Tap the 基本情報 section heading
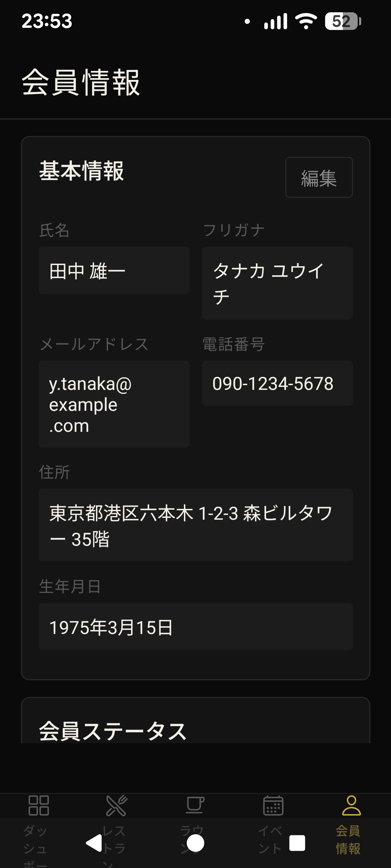The height and width of the screenshot is (868, 391). 81,171
